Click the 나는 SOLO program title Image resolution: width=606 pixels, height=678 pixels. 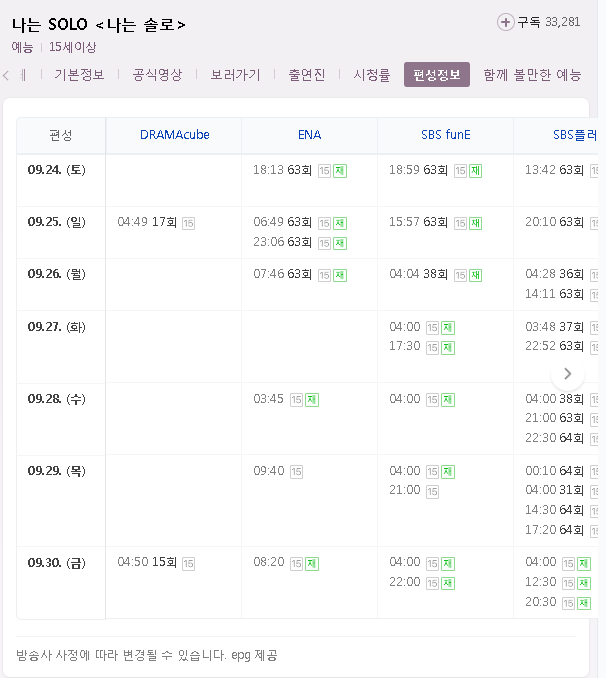[x=99, y=24]
